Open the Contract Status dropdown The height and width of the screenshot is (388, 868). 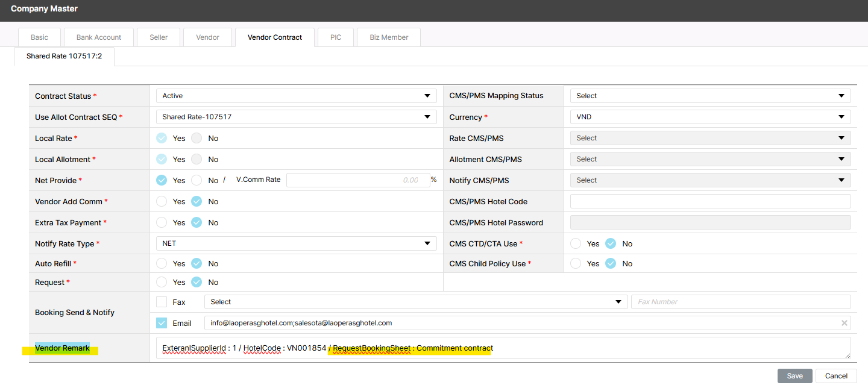295,96
